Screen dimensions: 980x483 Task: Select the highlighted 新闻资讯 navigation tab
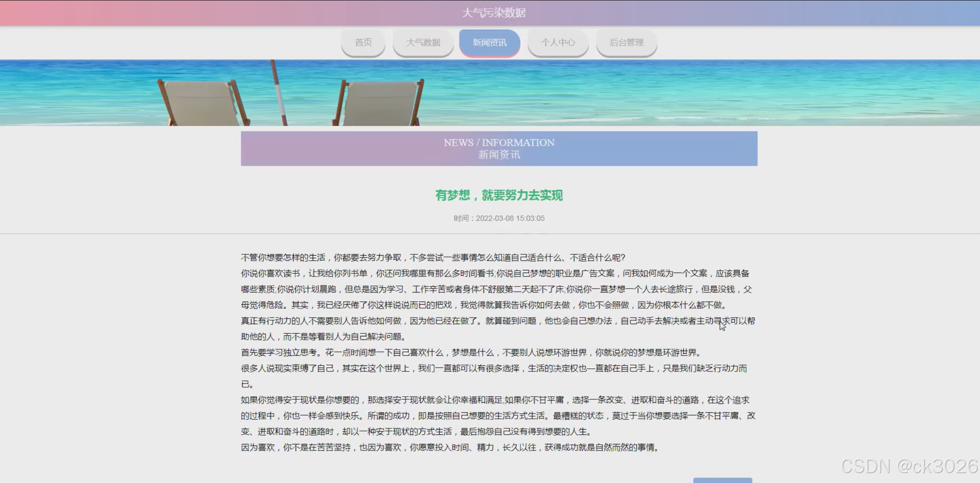[489, 43]
